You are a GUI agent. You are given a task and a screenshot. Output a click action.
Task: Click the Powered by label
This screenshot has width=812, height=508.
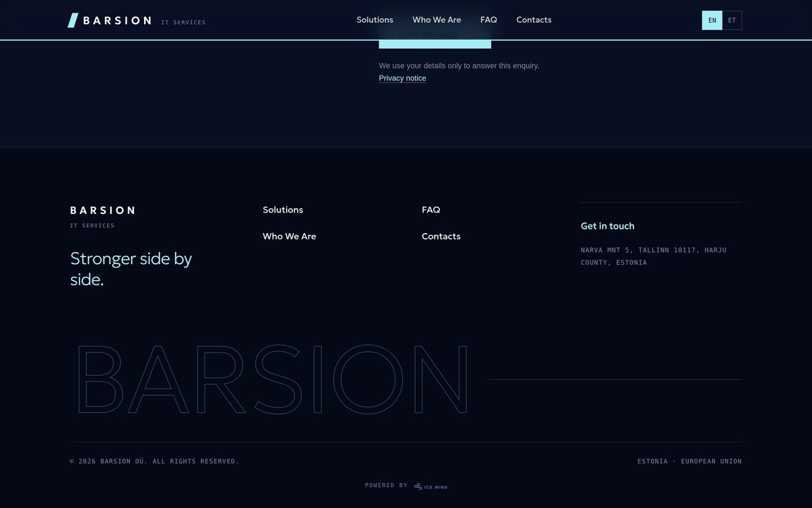tap(386, 485)
